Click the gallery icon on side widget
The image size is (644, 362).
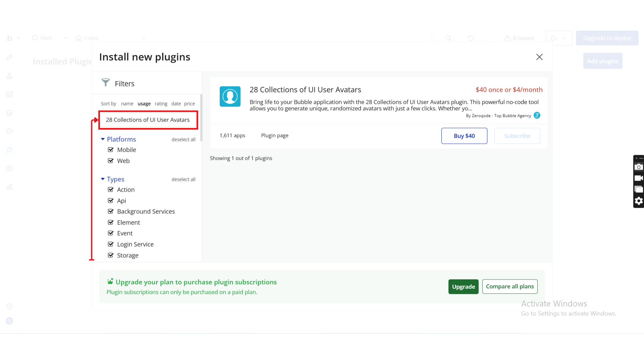[x=639, y=189]
